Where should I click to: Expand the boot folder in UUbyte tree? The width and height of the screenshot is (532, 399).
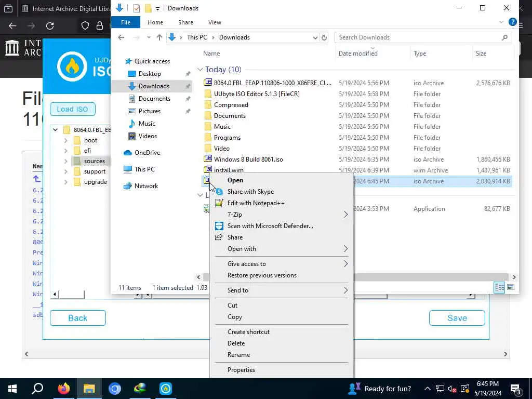click(66, 140)
